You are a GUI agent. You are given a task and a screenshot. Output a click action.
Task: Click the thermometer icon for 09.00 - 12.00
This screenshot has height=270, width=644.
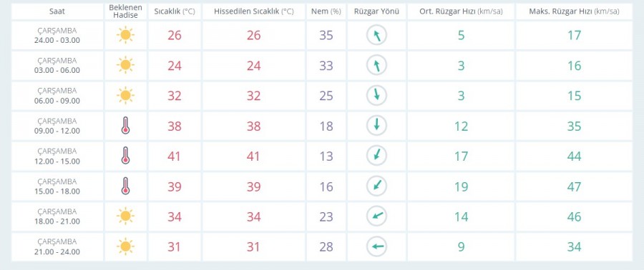(125, 126)
